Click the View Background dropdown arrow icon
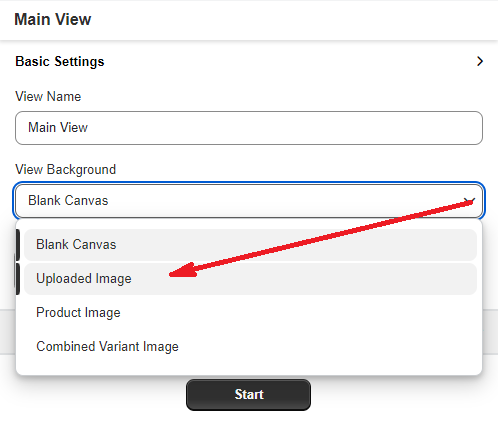The width and height of the screenshot is (498, 433). [x=469, y=201]
